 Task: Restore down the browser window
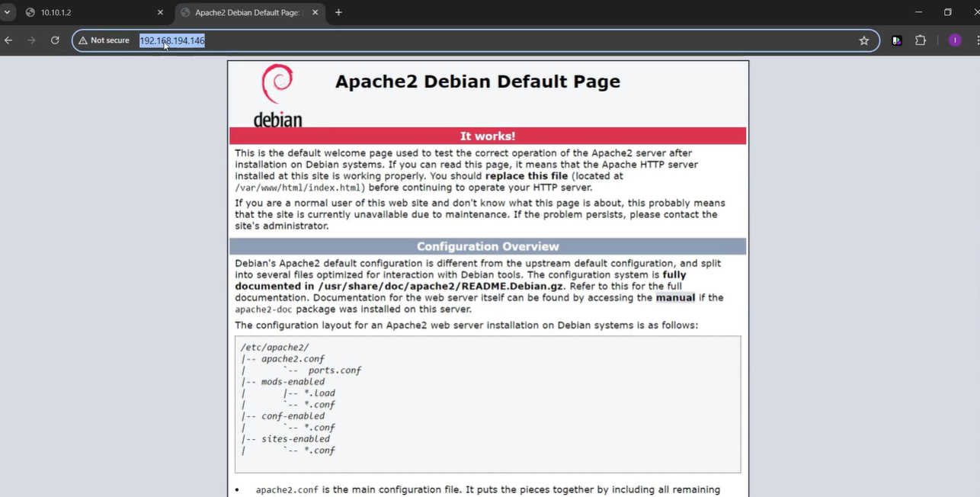coord(947,12)
